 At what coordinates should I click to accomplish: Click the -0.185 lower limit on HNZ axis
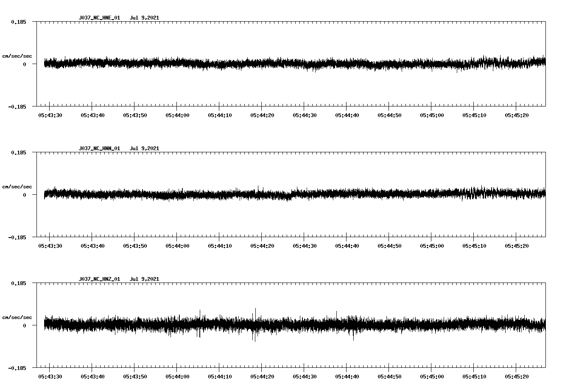(x=17, y=368)
